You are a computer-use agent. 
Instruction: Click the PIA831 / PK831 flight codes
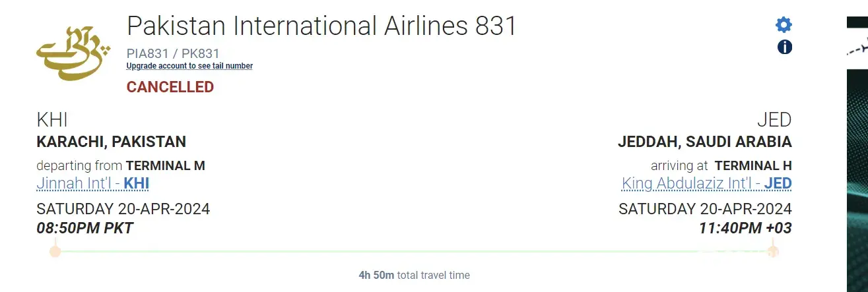tap(173, 53)
